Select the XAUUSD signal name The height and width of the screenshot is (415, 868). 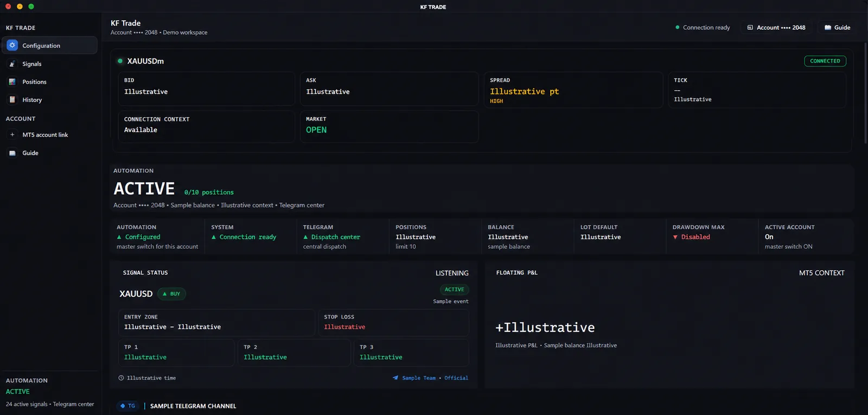136,294
